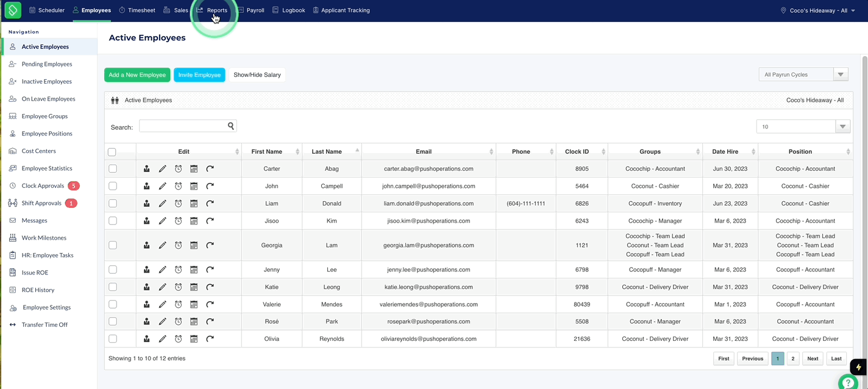The width and height of the screenshot is (868, 389).
Task: Click the lightning bolt widget icon
Action: (x=859, y=367)
